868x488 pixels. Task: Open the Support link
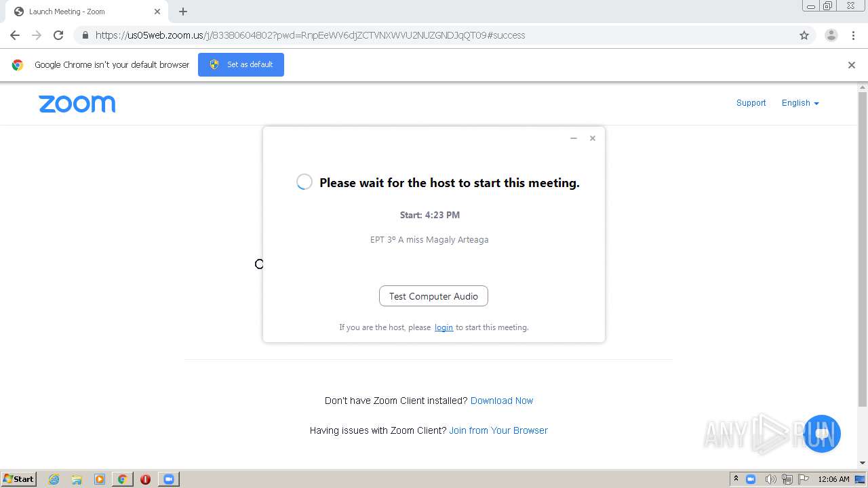point(751,103)
